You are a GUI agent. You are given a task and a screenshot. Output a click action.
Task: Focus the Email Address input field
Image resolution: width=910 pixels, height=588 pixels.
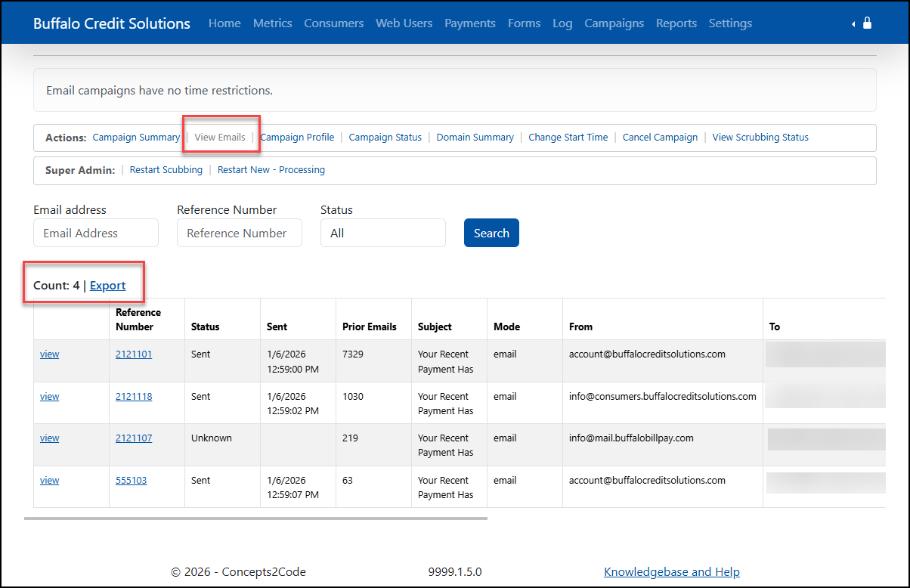pyautogui.click(x=96, y=233)
